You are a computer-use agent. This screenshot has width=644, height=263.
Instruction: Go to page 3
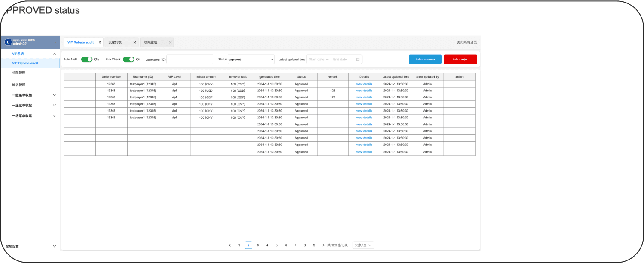click(x=258, y=245)
